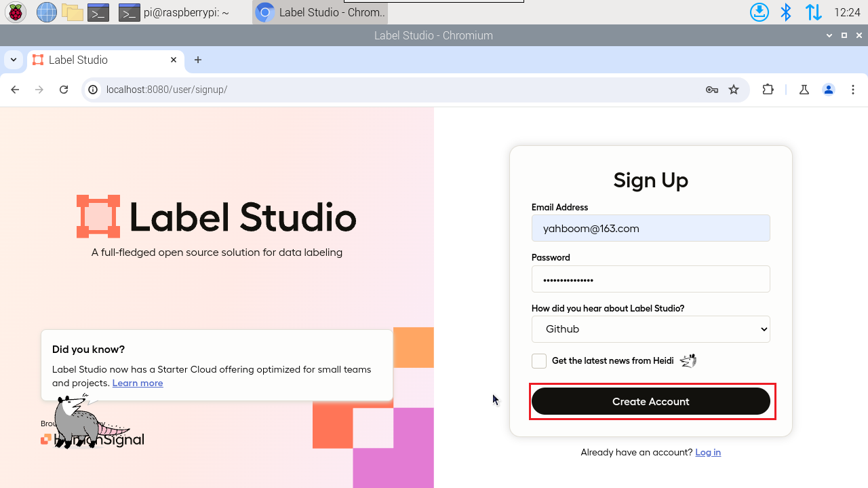Click the Password field
This screenshot has height=488, width=868.
click(x=651, y=279)
